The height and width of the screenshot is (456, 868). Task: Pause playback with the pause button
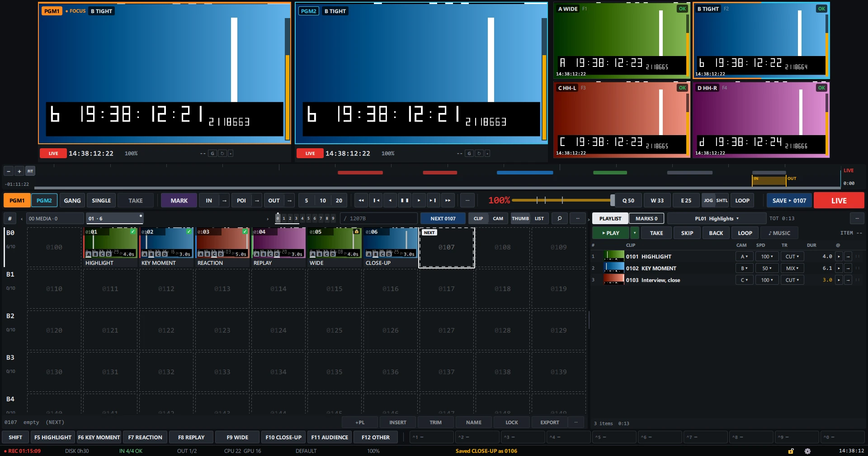point(404,201)
